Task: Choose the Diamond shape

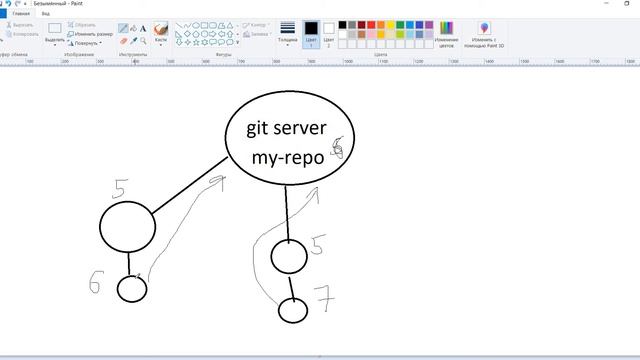Action: pos(187,34)
